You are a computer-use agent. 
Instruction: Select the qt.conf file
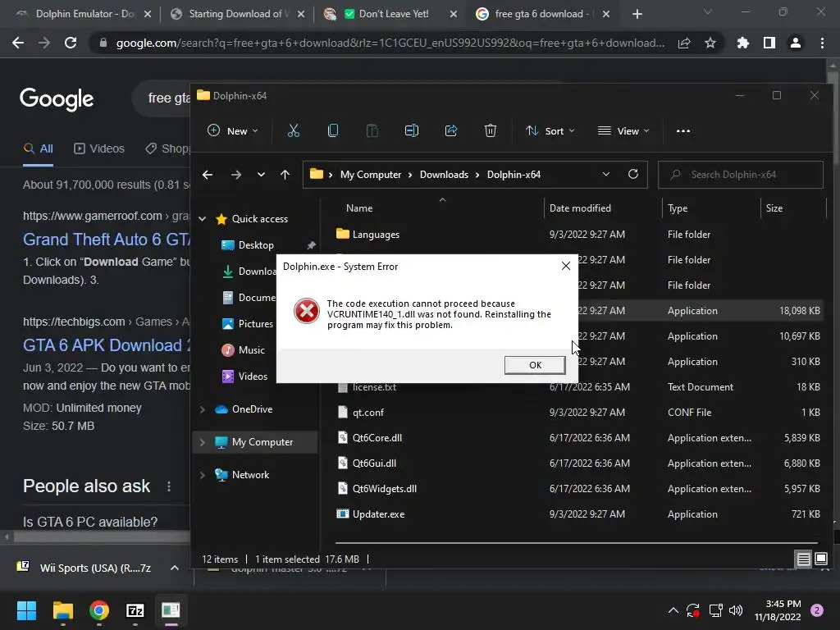pos(367,413)
